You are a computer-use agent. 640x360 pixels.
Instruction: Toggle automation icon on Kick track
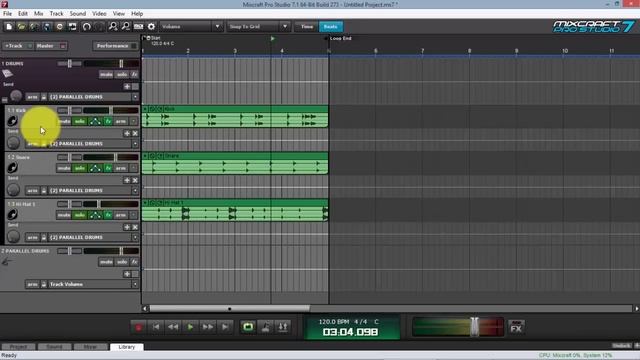tap(95, 121)
